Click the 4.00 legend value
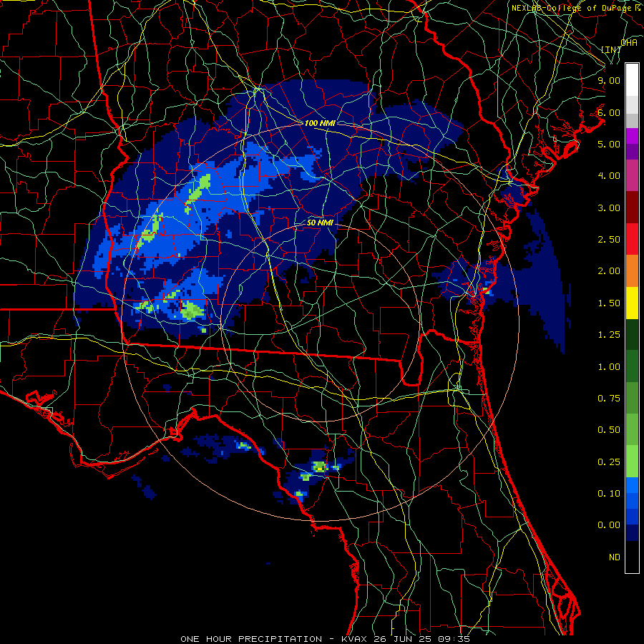The width and height of the screenshot is (644, 644). [609, 176]
